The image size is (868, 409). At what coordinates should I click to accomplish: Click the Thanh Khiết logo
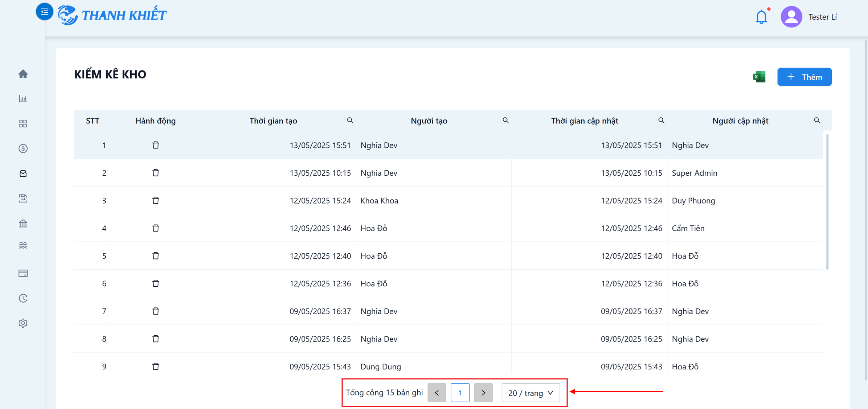tap(112, 15)
